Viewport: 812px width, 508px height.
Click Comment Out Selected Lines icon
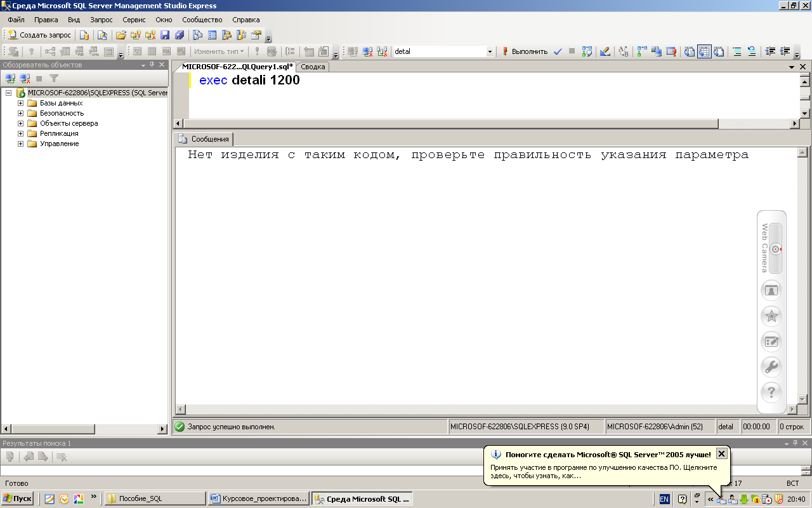pyautogui.click(x=737, y=51)
